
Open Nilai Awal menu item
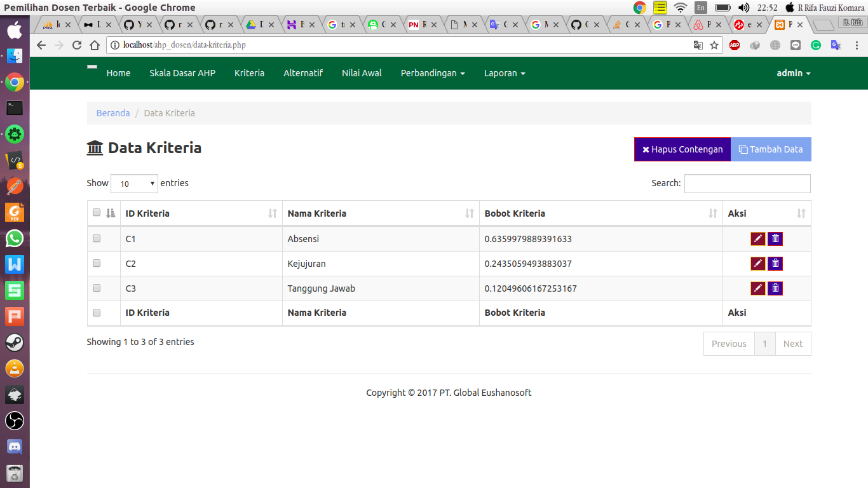coord(362,73)
